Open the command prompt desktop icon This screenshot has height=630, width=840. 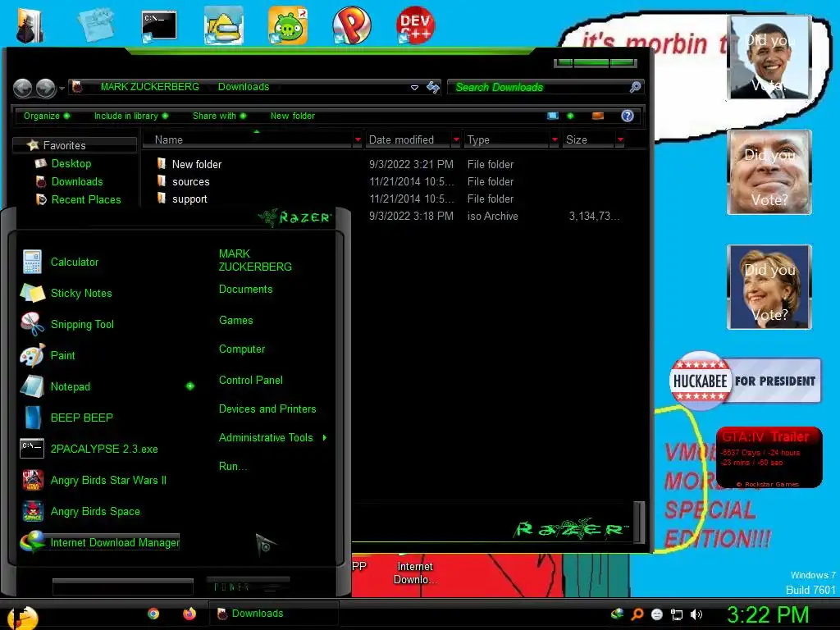(159, 25)
